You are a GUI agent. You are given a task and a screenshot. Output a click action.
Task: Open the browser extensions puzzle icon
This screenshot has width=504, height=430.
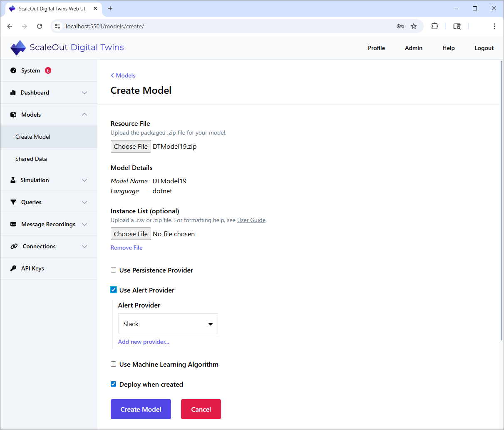click(434, 26)
